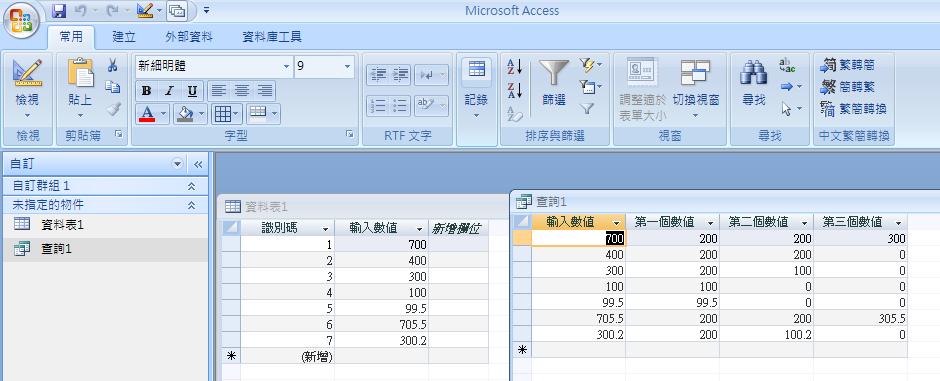Click 繁簡轉換 conversion button
940x381 pixels.
(853, 110)
